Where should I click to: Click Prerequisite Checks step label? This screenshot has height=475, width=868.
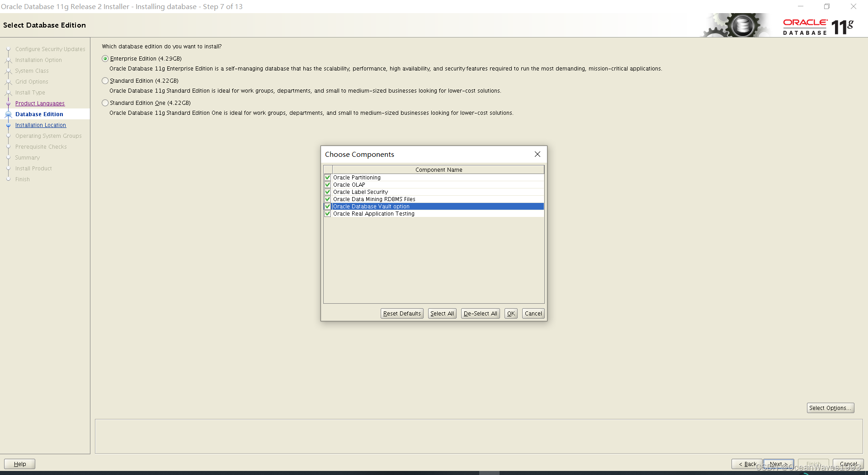[x=41, y=147]
